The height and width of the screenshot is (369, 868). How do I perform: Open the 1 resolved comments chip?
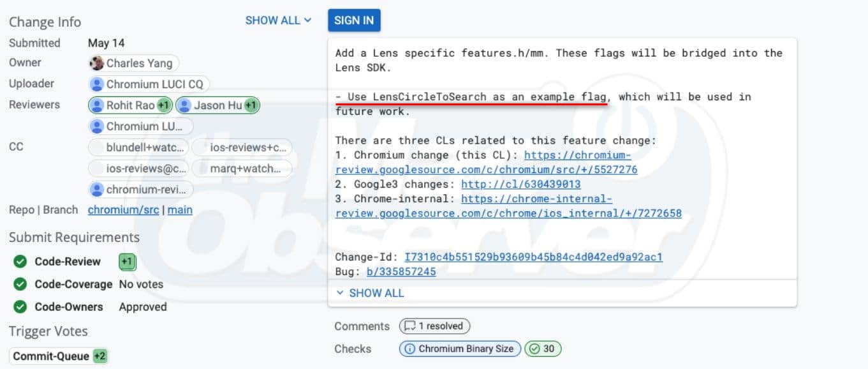pyautogui.click(x=435, y=326)
